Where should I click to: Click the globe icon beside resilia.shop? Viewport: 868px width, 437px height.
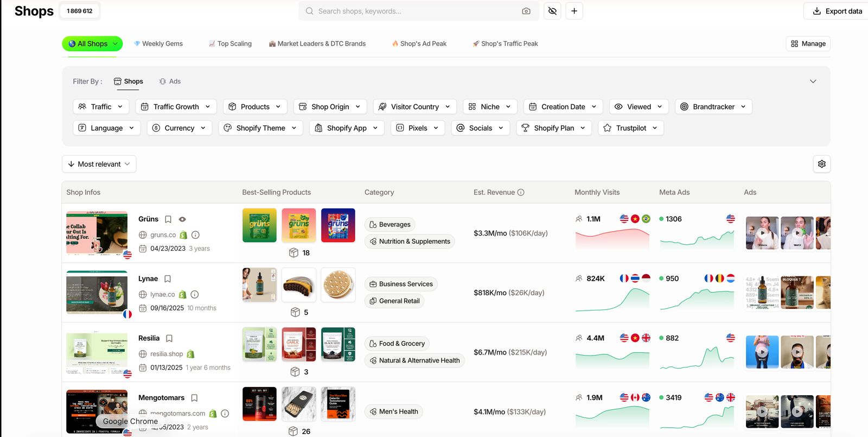[x=143, y=354]
